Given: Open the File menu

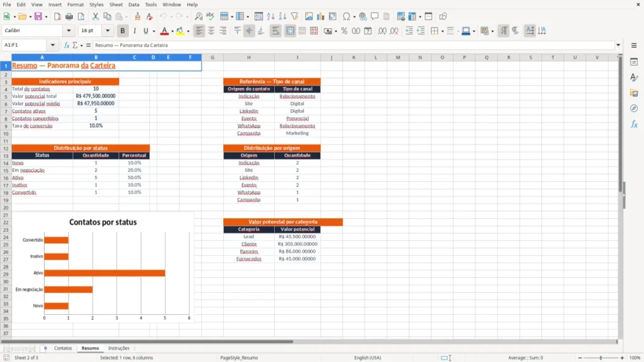Looking at the screenshot, I should point(7,4).
